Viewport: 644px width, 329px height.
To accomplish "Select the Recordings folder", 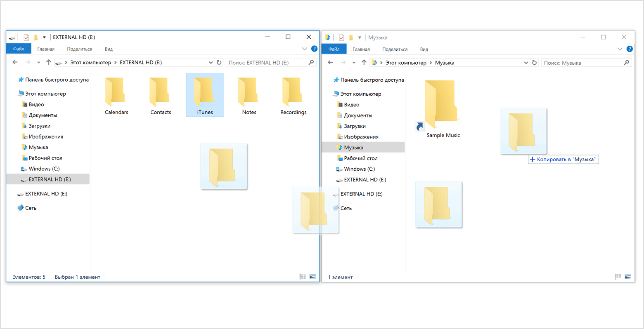I will [x=293, y=91].
